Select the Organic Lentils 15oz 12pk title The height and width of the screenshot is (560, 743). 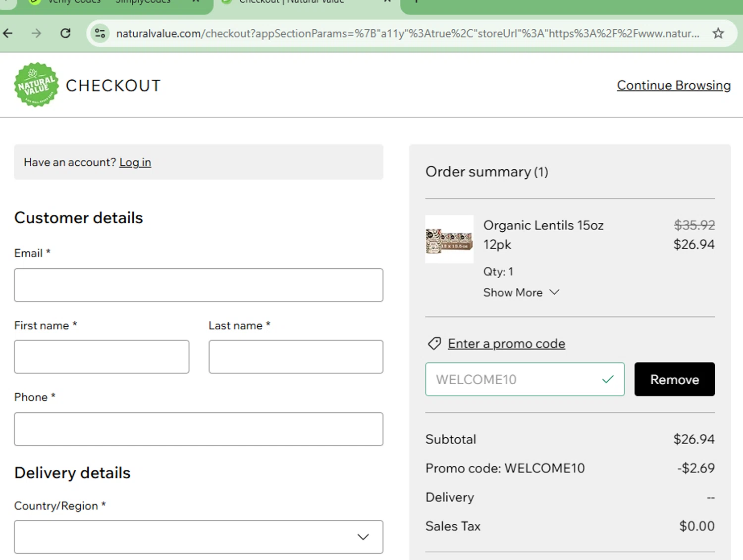click(543, 235)
